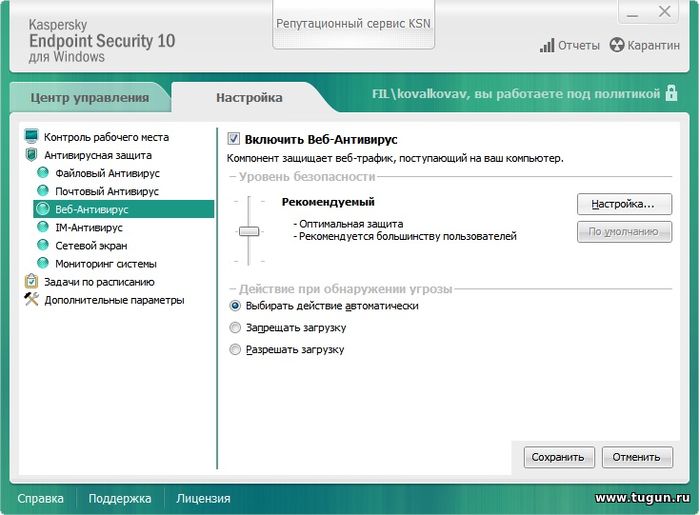Click the Рекомендуемый security level label

coord(328,202)
